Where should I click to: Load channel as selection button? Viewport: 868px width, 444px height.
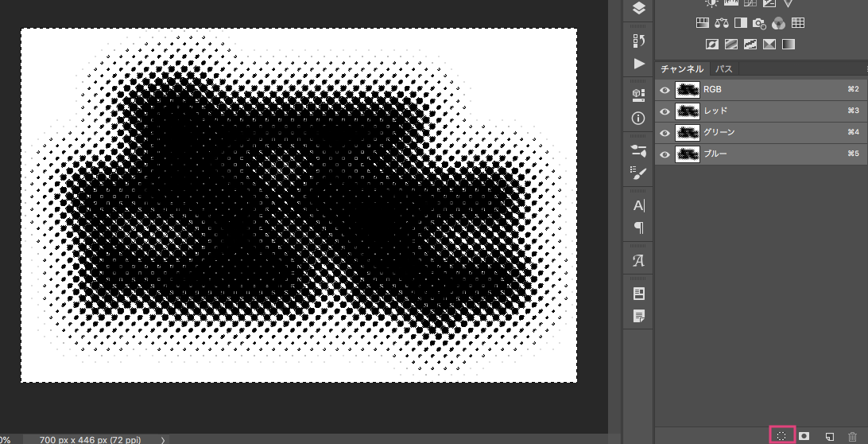tap(781, 436)
